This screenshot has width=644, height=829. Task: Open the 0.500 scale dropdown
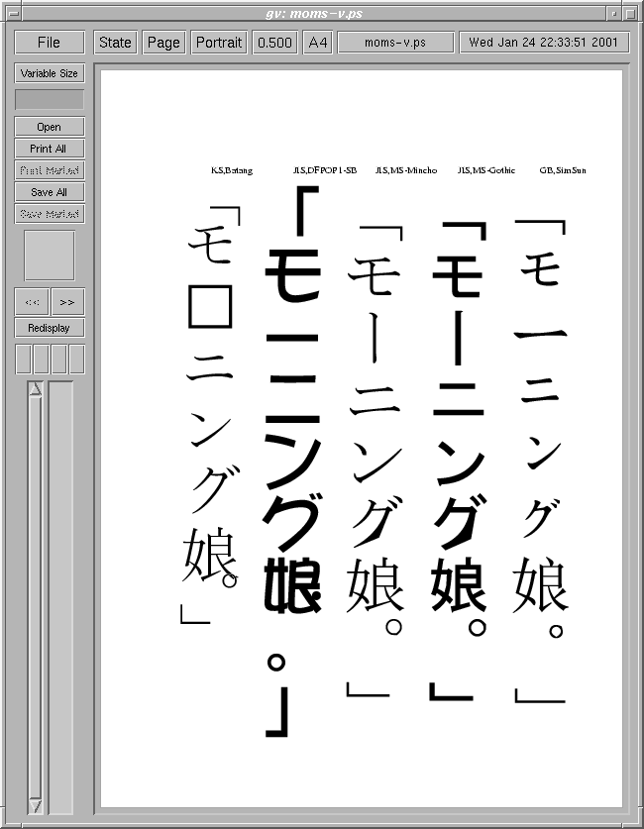pos(274,43)
